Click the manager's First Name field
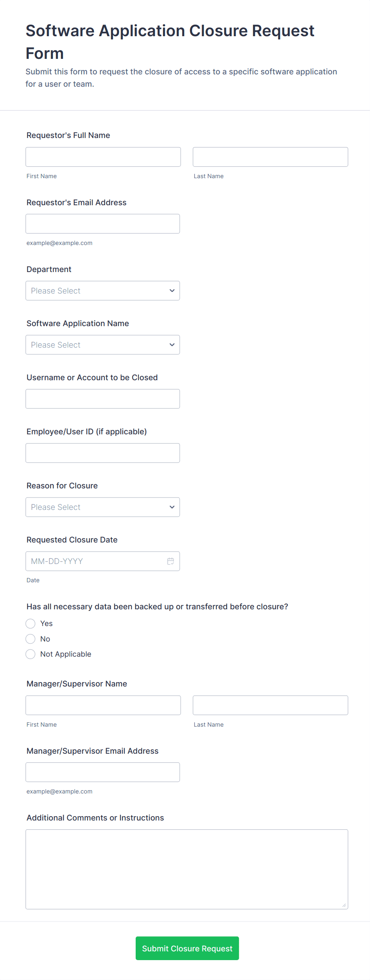 point(103,705)
